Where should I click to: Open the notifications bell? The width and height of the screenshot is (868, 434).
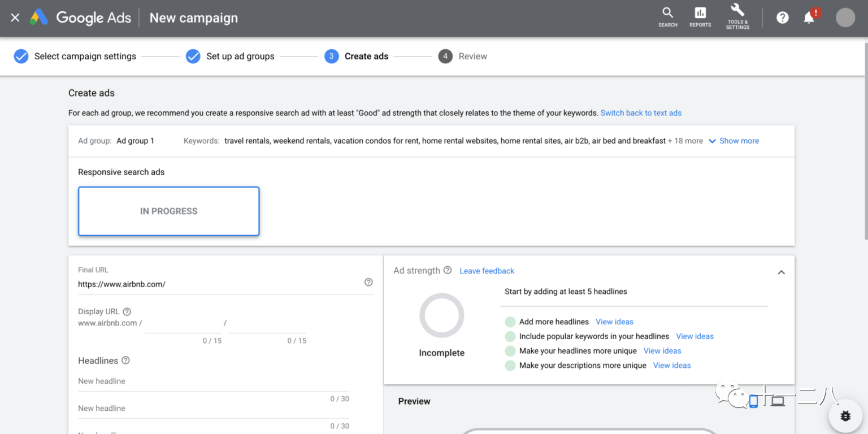coord(809,18)
